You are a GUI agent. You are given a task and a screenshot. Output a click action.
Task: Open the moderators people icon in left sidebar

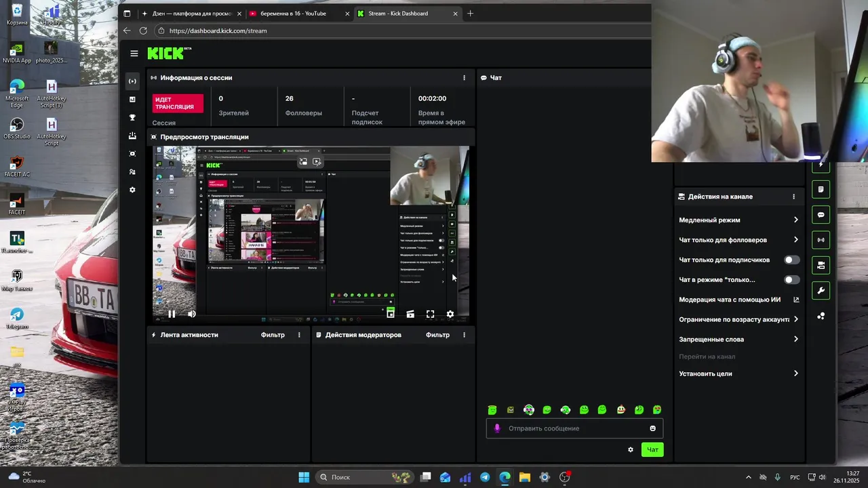tap(132, 172)
